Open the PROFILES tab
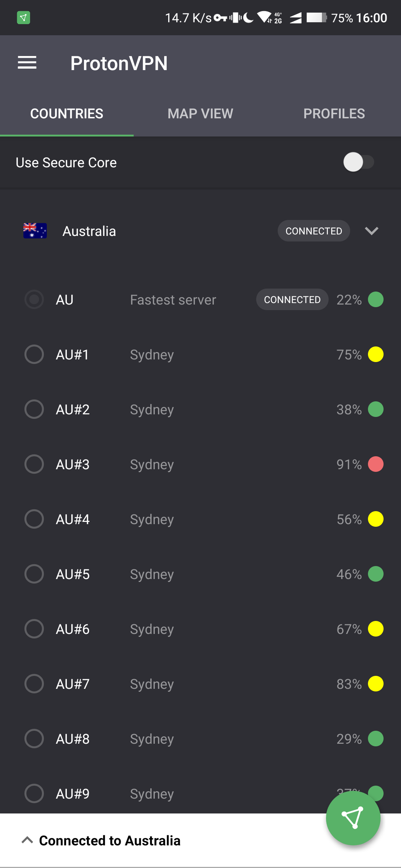The image size is (401, 868). pyautogui.click(x=333, y=114)
